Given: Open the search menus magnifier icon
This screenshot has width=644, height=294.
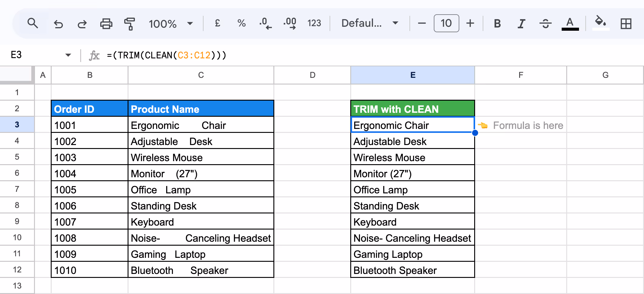Looking at the screenshot, I should pos(33,23).
